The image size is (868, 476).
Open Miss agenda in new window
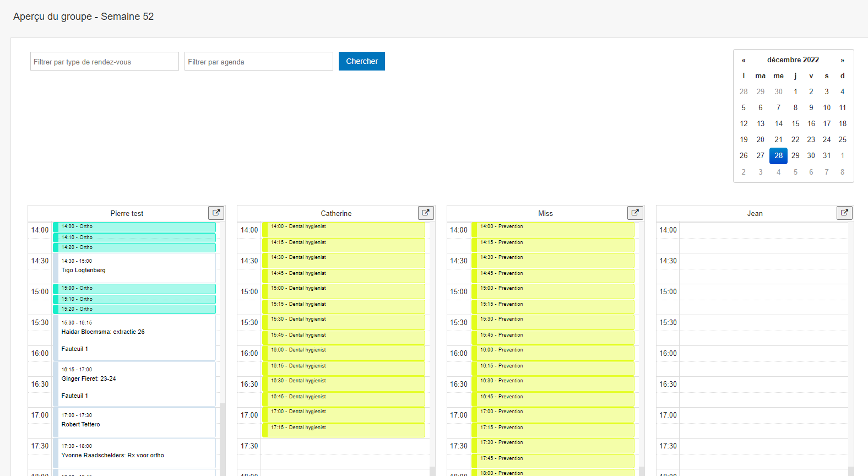(x=635, y=213)
